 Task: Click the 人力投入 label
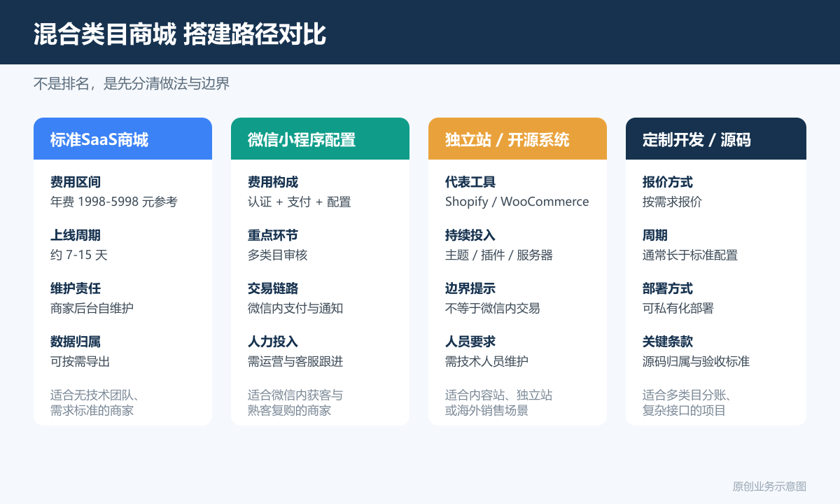pyautogui.click(x=273, y=342)
